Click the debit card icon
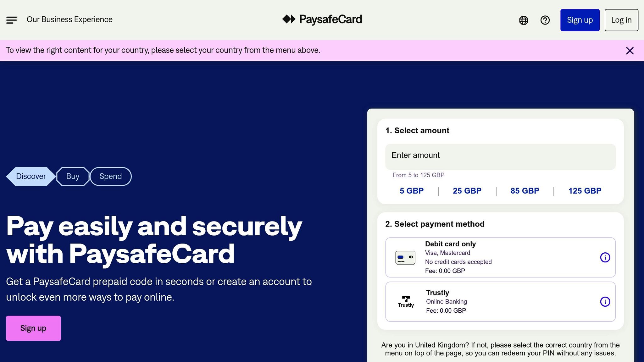 [x=405, y=257]
